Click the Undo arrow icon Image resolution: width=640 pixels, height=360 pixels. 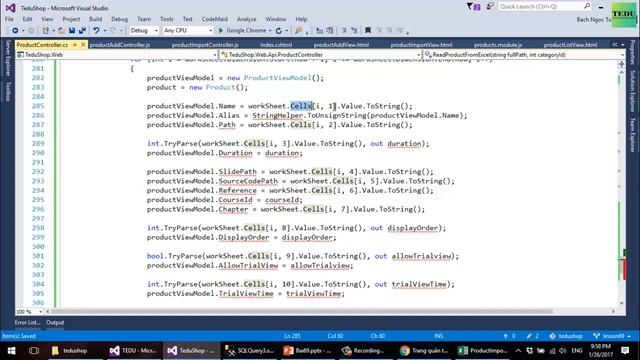point(96,31)
